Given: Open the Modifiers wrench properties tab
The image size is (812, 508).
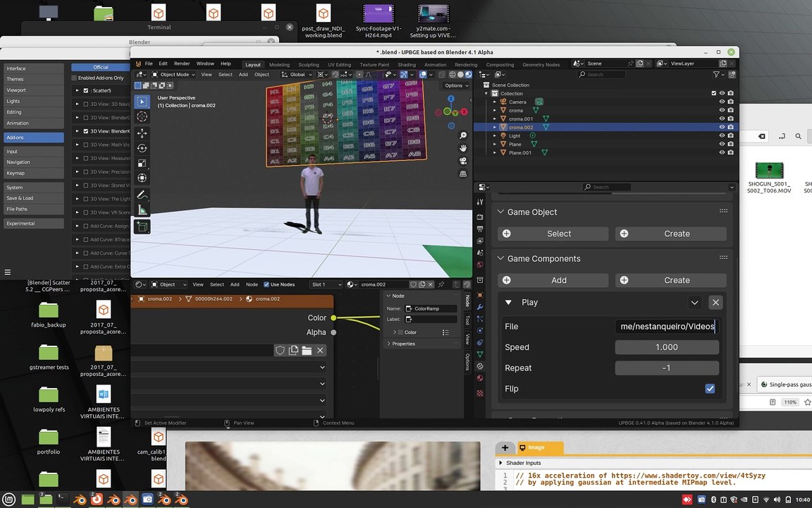Looking at the screenshot, I should click(x=480, y=307).
